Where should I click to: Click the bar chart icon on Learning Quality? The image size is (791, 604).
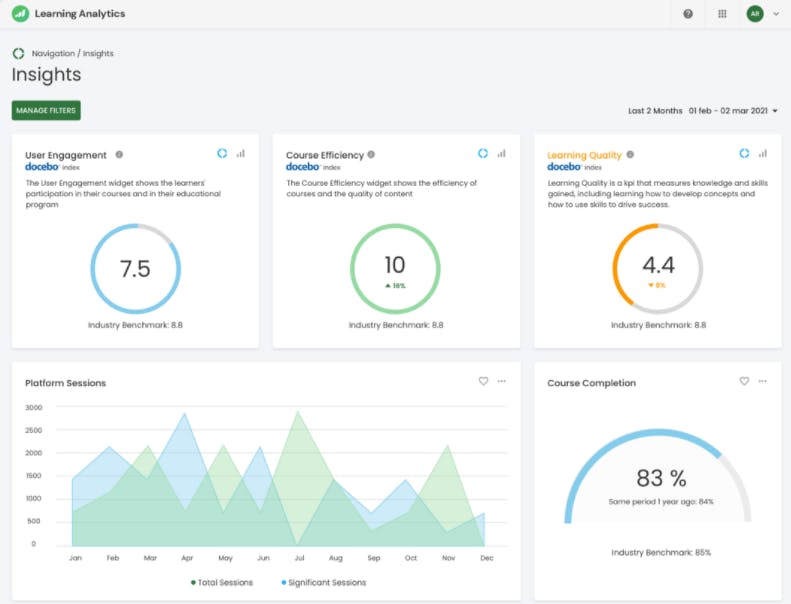click(x=763, y=154)
